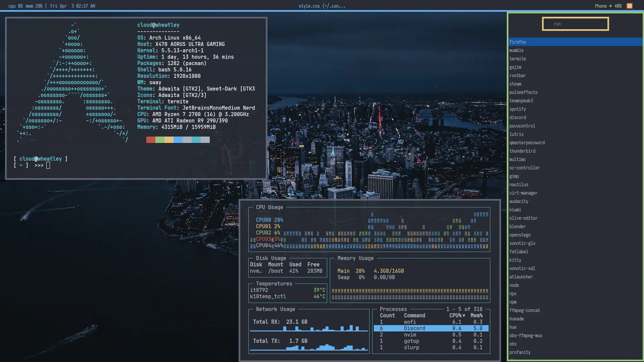Select teamspeak3 in the launcher list
644x362 pixels.
pos(576,101)
